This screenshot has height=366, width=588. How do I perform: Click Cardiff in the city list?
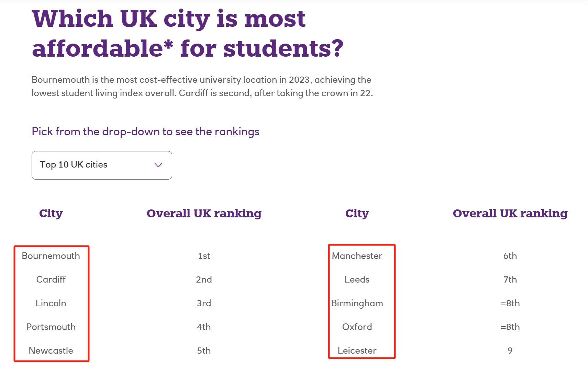click(x=51, y=279)
